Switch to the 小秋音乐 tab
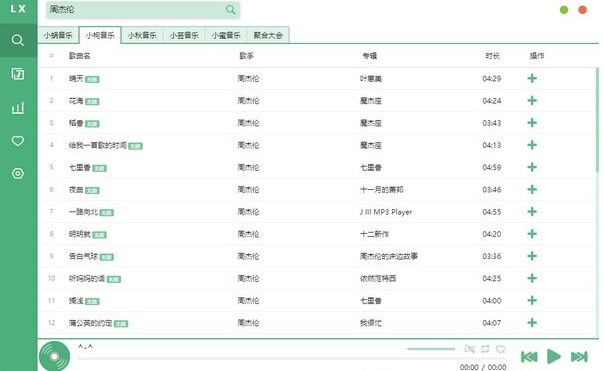Viewport: 604px width, 371px height. tap(142, 35)
